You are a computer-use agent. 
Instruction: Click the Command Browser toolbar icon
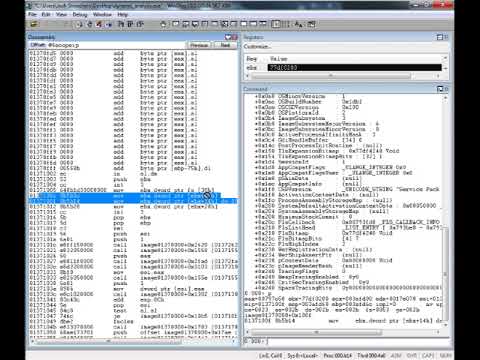[x=263, y=24]
